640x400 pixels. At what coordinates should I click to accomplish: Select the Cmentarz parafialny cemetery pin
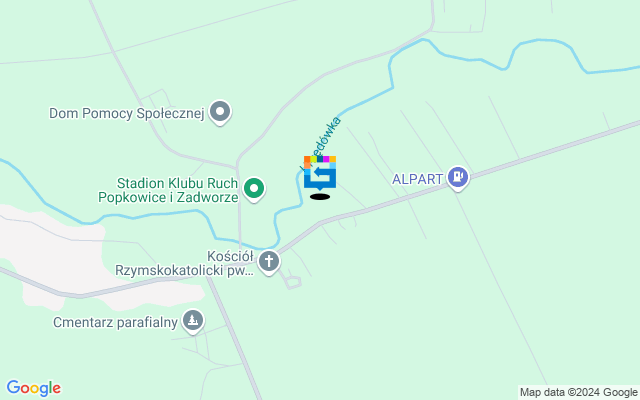193,321
